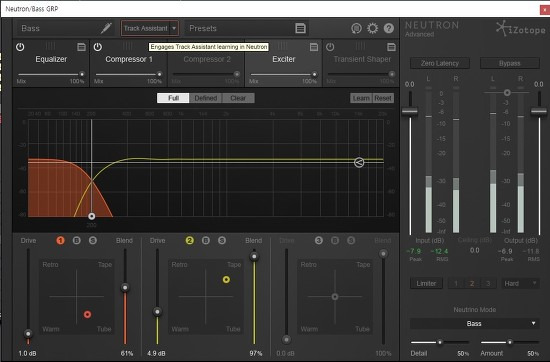Select limiter mode 3

click(x=488, y=283)
